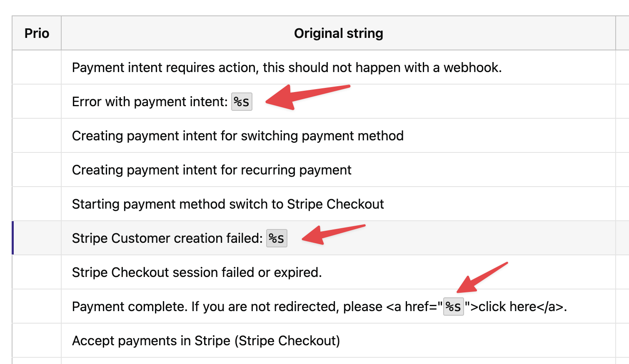The width and height of the screenshot is (629, 364).
Task: Open the 'Error with payment intent' string
Action: pos(150,102)
